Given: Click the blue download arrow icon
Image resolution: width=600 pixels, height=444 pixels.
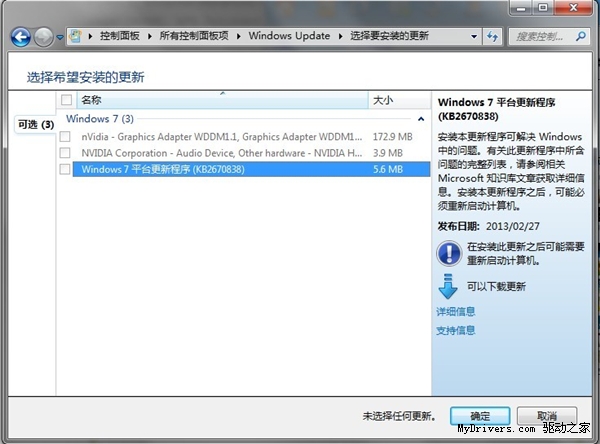Looking at the screenshot, I should click(x=448, y=286).
